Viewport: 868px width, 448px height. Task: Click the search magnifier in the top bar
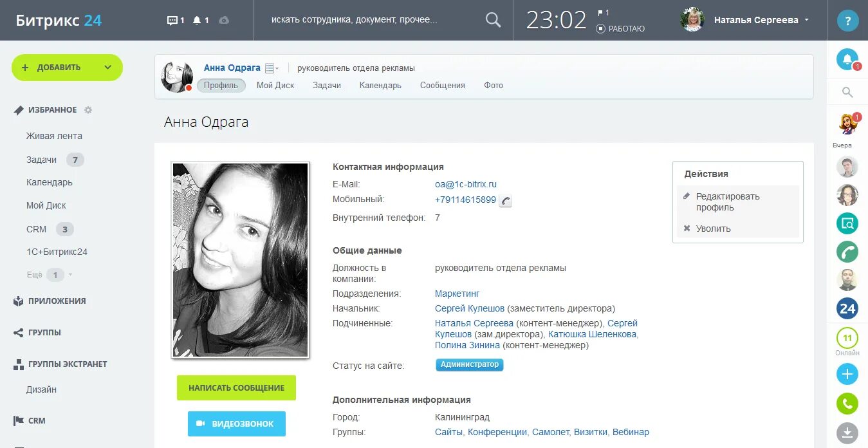pos(493,20)
